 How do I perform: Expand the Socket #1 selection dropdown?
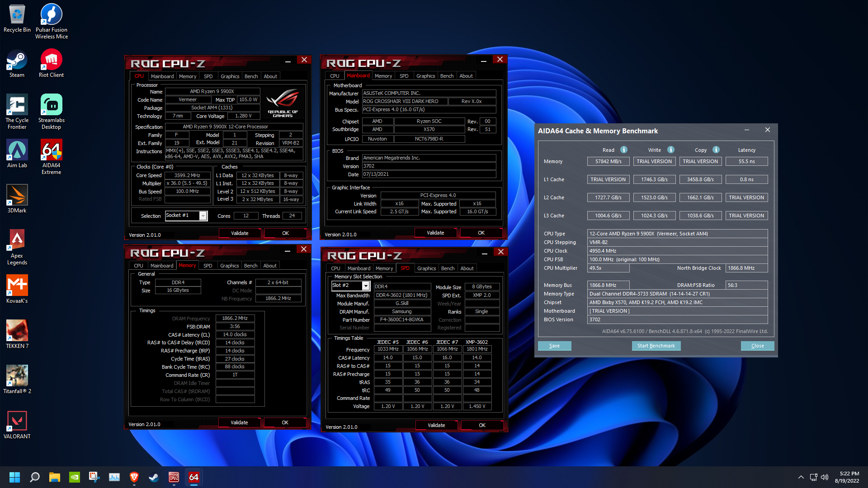pos(203,216)
